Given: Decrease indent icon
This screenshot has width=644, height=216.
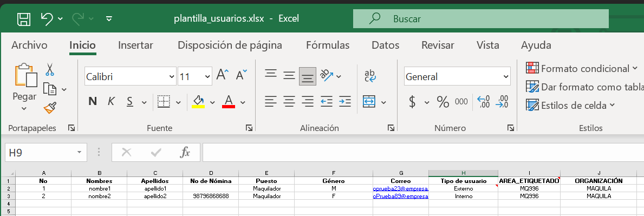Looking at the screenshot, I should tap(327, 101).
